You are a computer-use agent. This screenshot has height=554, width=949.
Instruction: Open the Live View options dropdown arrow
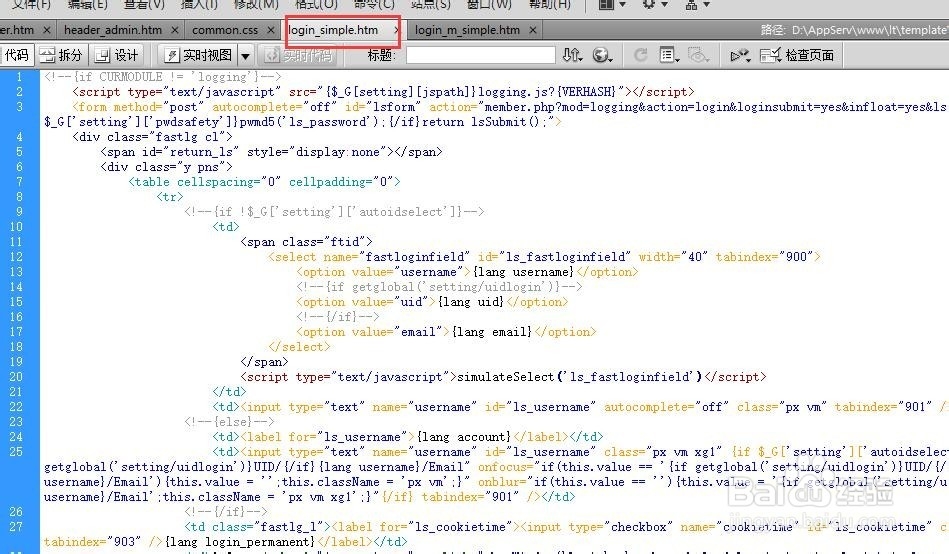pos(245,56)
